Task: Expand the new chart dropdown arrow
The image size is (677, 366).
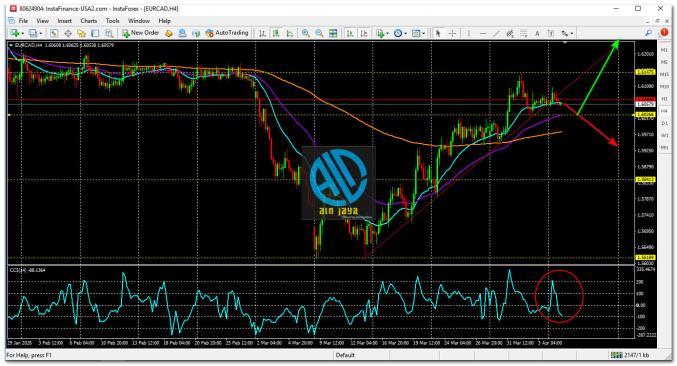Action: click(x=22, y=34)
